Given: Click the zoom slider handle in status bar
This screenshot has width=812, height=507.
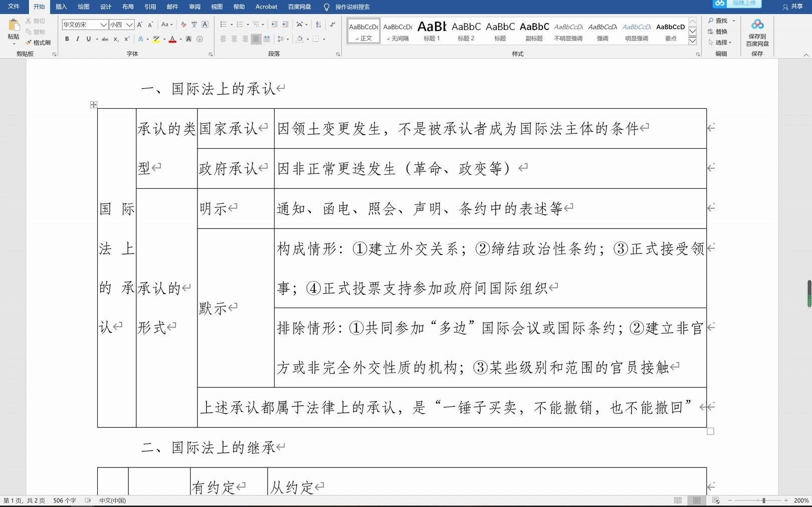Looking at the screenshot, I should click(763, 500).
